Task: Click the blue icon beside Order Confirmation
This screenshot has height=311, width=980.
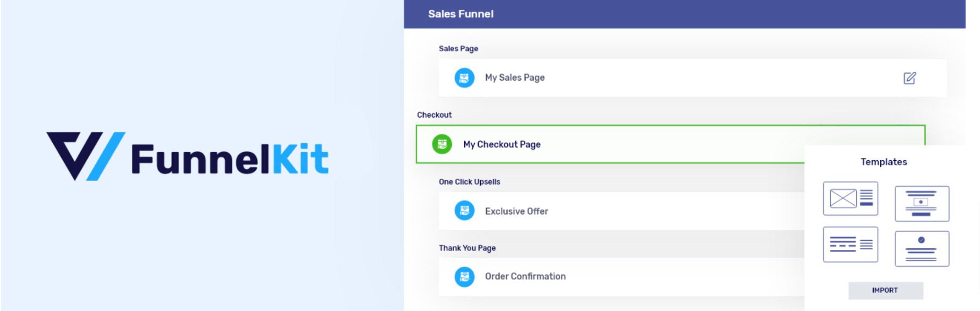Action: click(464, 277)
